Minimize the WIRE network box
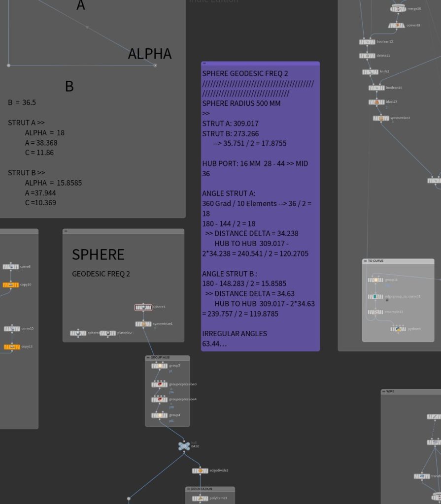441x504 pixels. click(384, 392)
